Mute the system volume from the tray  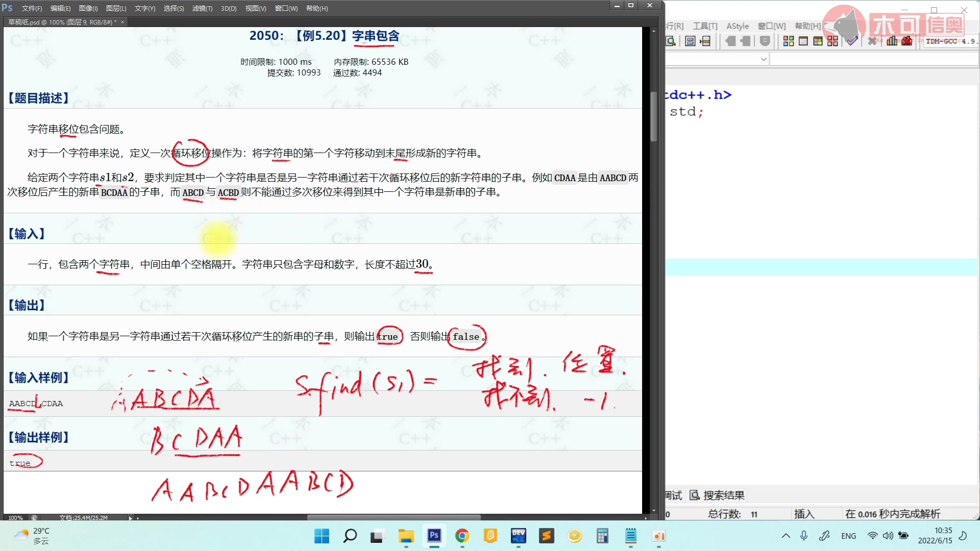click(888, 536)
